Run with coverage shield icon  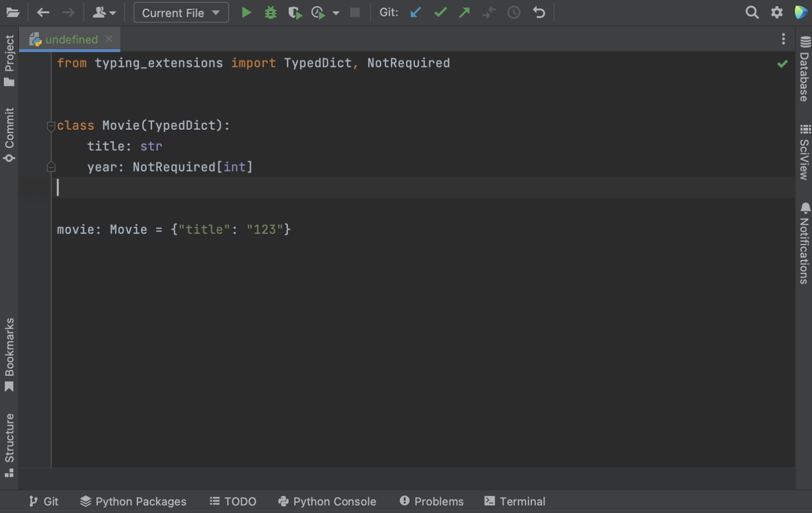coord(295,12)
